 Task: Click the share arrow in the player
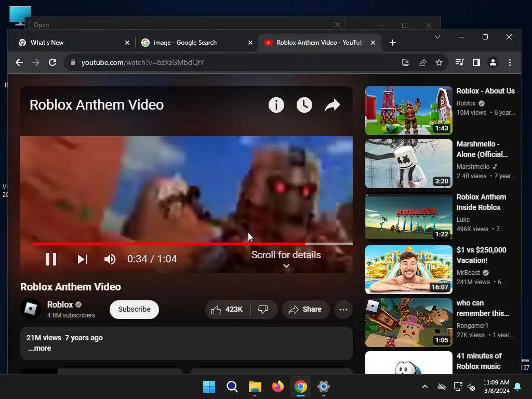pyautogui.click(x=332, y=105)
